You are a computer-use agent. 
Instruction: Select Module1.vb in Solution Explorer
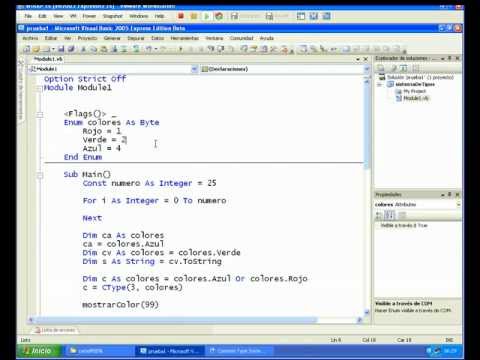pyautogui.click(x=416, y=98)
